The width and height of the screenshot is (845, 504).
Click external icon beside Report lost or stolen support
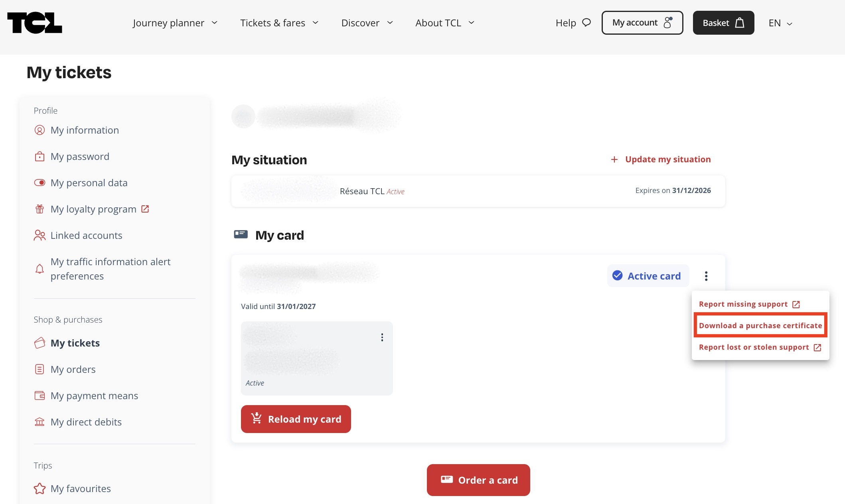[x=817, y=347]
